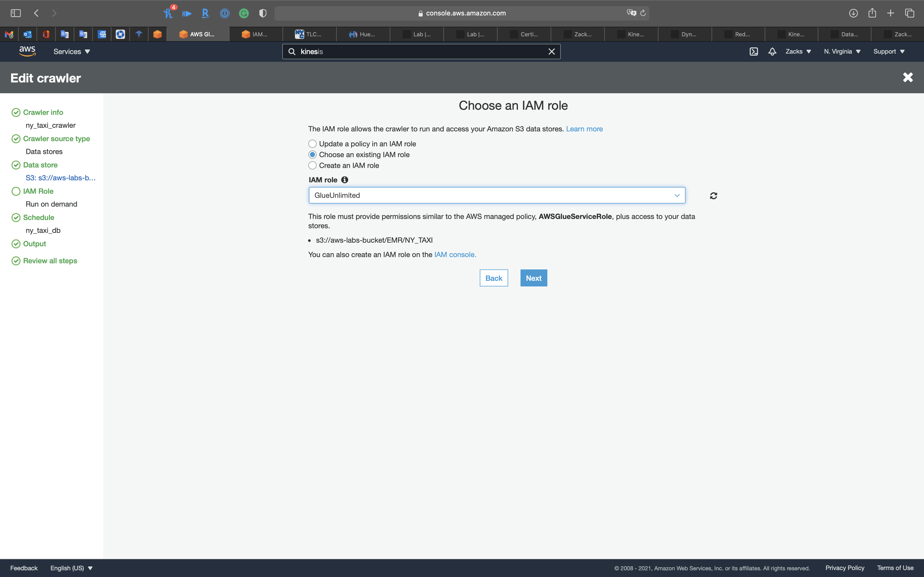Select Create an IAM role option
The width and height of the screenshot is (924, 577).
(312, 166)
